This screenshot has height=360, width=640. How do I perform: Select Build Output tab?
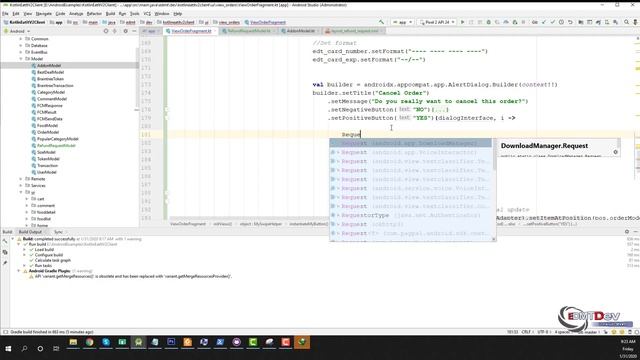click(30, 232)
